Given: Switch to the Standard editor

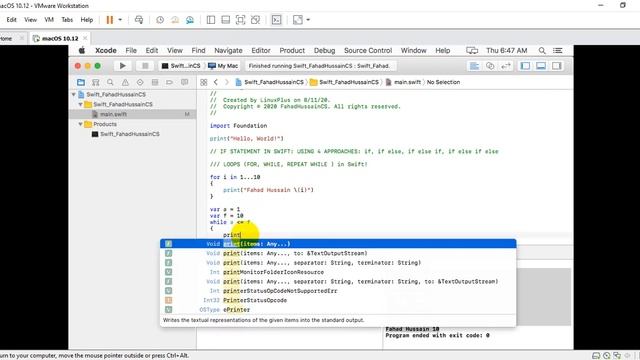Looking at the screenshot, I should (474, 66).
